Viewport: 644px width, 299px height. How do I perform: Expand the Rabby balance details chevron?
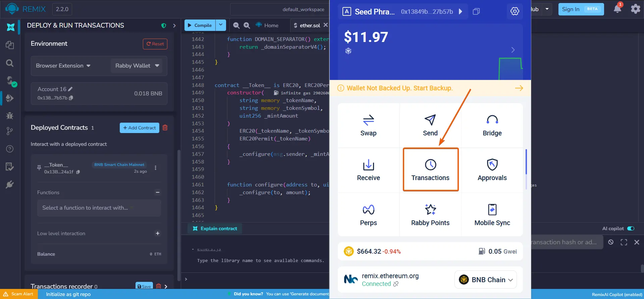pos(513,50)
